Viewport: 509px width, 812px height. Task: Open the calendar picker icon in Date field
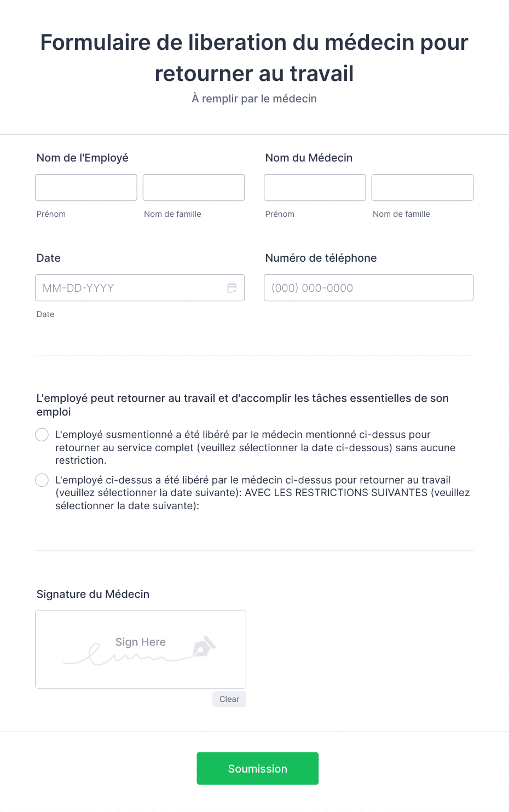pos(232,288)
